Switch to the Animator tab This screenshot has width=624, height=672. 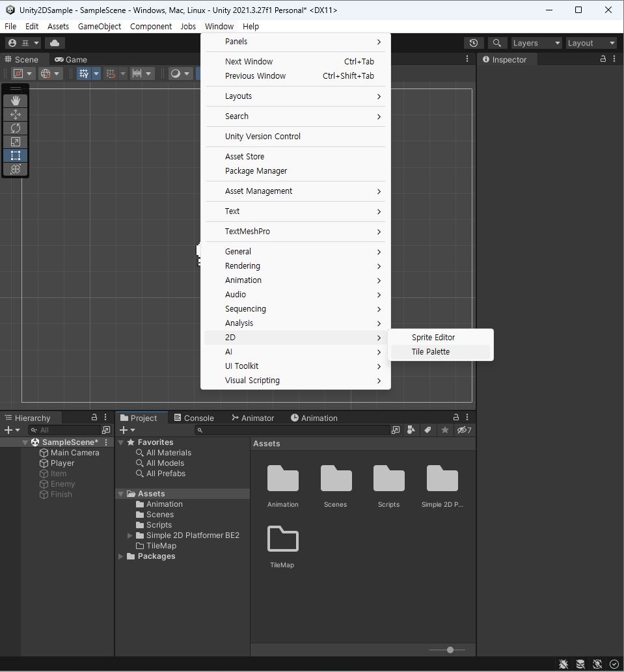click(x=252, y=418)
